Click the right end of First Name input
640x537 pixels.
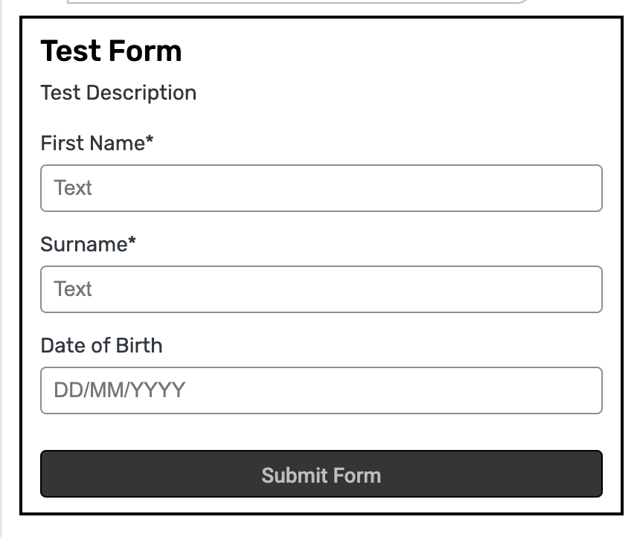pos(585,188)
